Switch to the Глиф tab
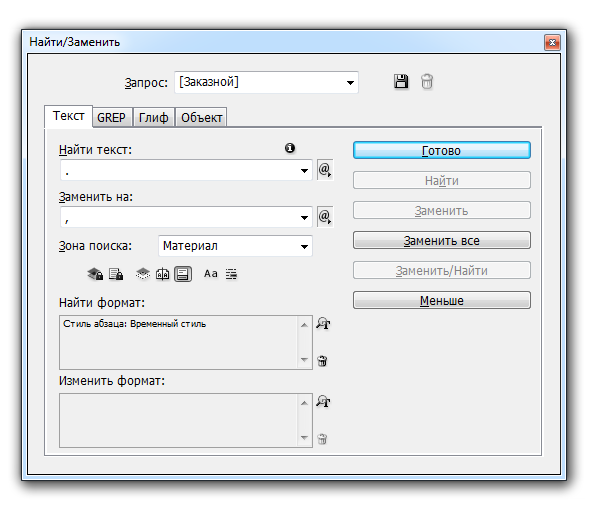Image resolution: width=595 pixels, height=514 pixels. (154, 118)
